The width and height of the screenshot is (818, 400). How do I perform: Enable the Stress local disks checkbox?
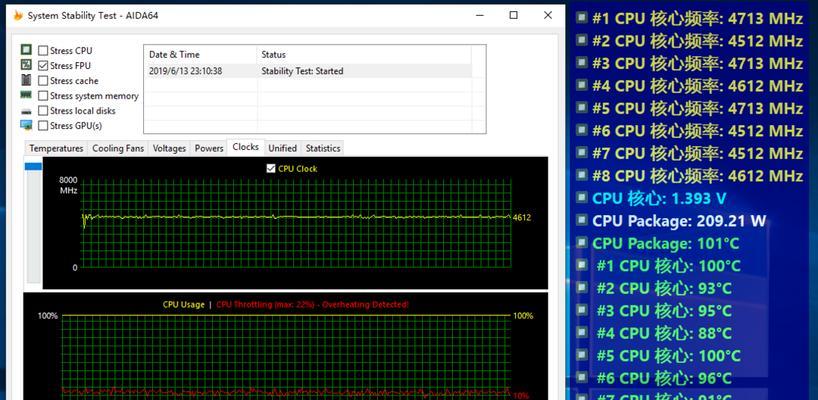(43, 111)
